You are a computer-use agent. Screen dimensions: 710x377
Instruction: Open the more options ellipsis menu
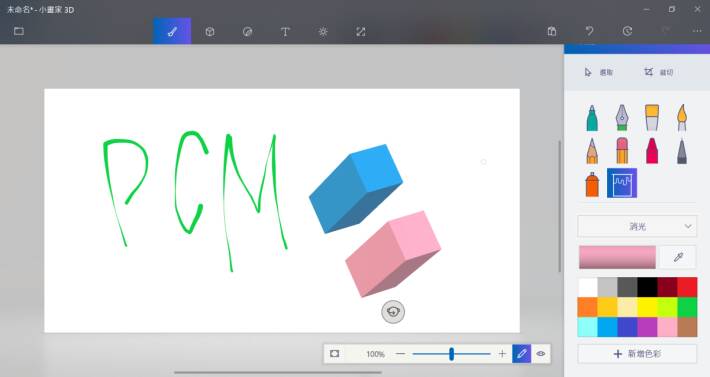click(697, 31)
